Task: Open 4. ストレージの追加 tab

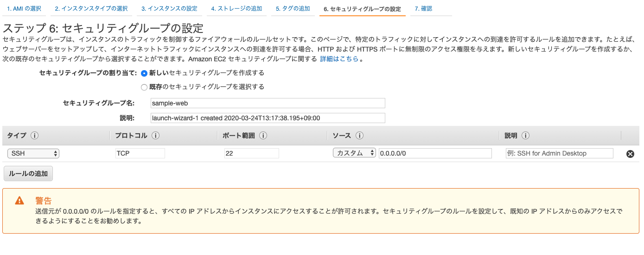Action: click(236, 9)
